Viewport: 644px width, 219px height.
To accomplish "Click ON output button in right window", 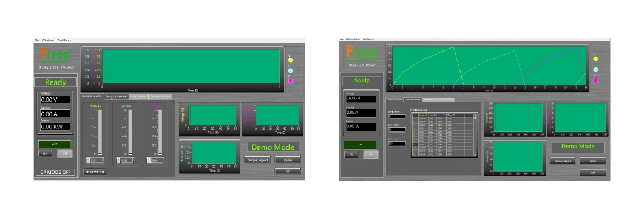I will pos(351,155).
